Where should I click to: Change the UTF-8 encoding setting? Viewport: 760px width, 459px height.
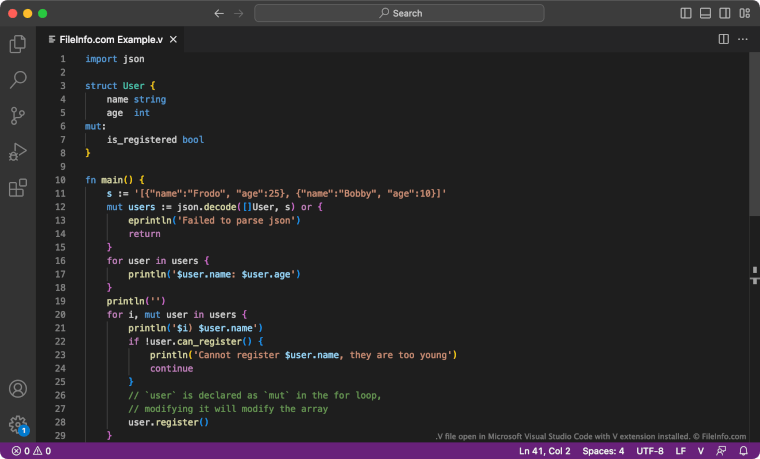[x=649, y=451]
